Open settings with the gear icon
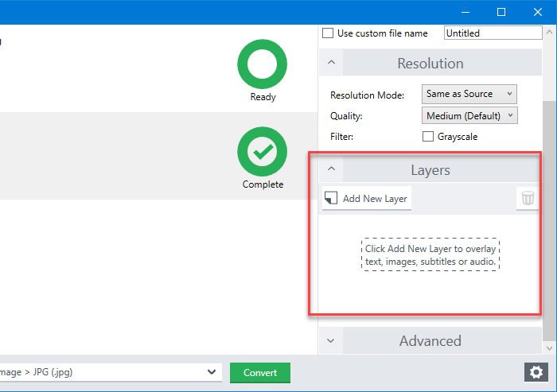 [x=536, y=372]
